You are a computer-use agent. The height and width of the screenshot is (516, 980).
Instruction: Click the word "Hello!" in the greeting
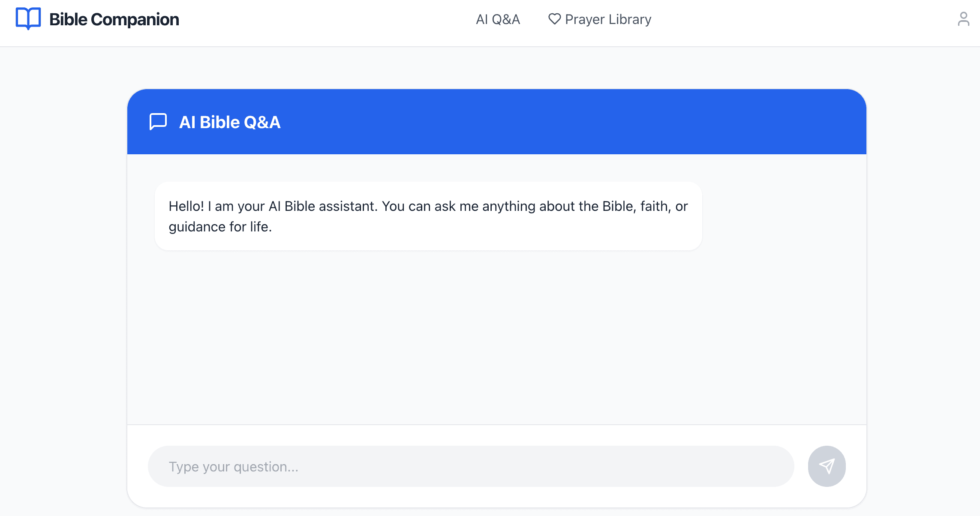click(186, 206)
